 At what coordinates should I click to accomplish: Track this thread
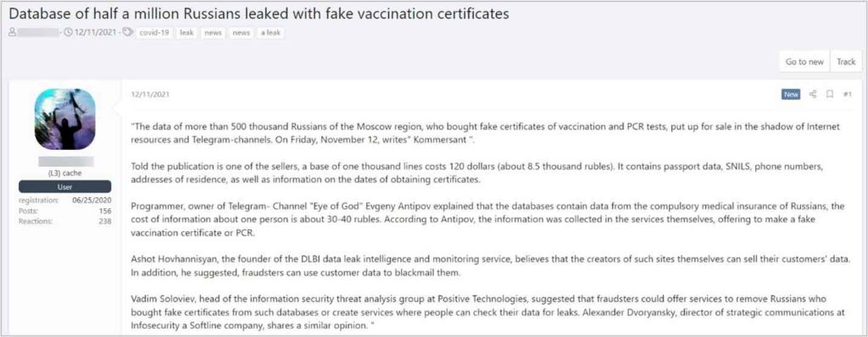(x=846, y=62)
